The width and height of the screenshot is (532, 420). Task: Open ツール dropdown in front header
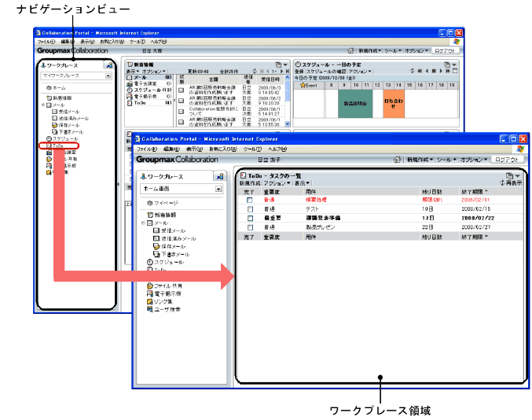pos(446,159)
